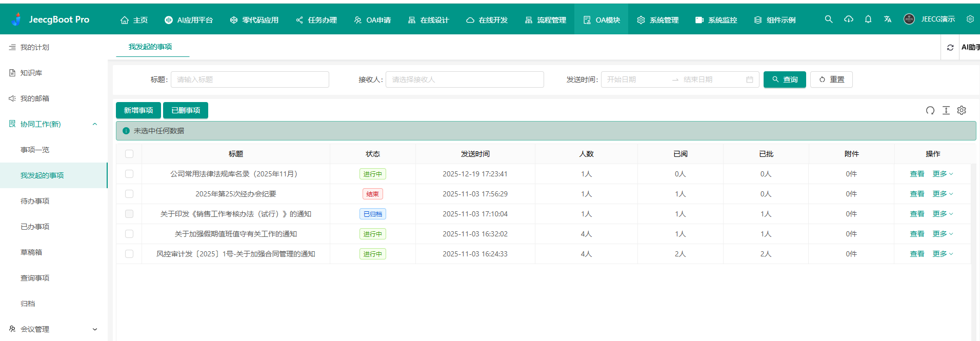Click the search magnifier icon in header
Image resolution: width=980 pixels, height=341 pixels.
pyautogui.click(x=828, y=19)
